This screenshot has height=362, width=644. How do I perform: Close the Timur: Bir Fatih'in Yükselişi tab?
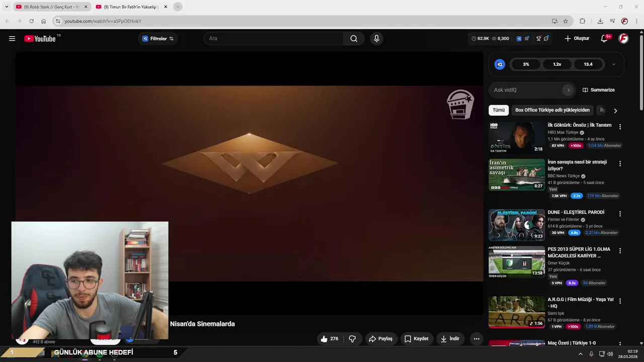[166, 7]
